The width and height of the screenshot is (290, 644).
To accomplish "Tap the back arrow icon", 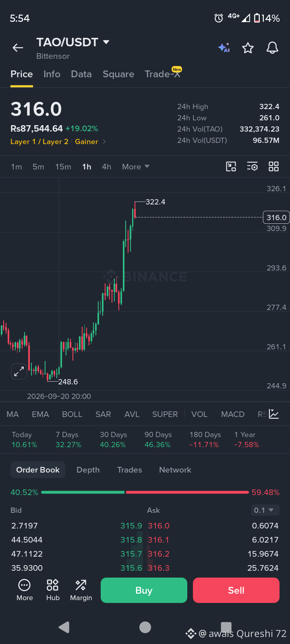I will click(x=18, y=48).
